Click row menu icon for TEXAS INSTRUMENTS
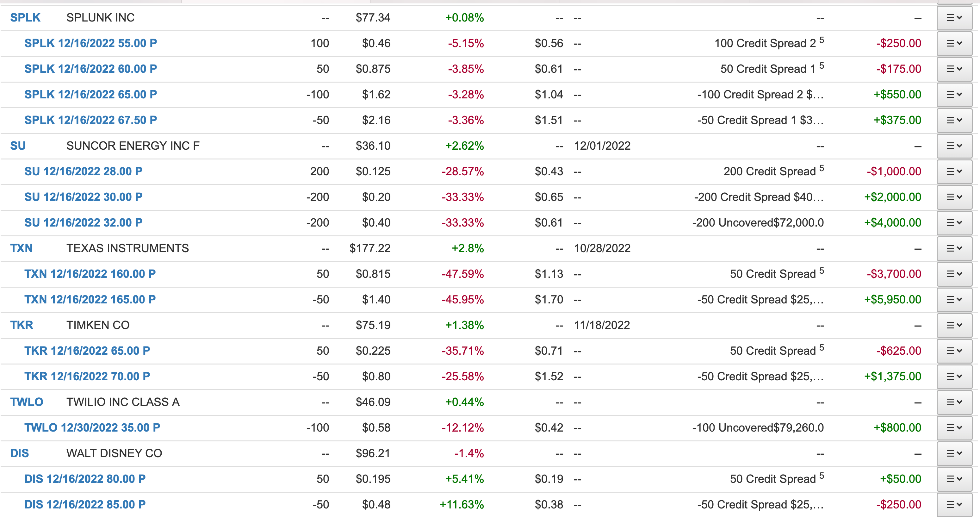Image resolution: width=980 pixels, height=517 pixels. [954, 248]
